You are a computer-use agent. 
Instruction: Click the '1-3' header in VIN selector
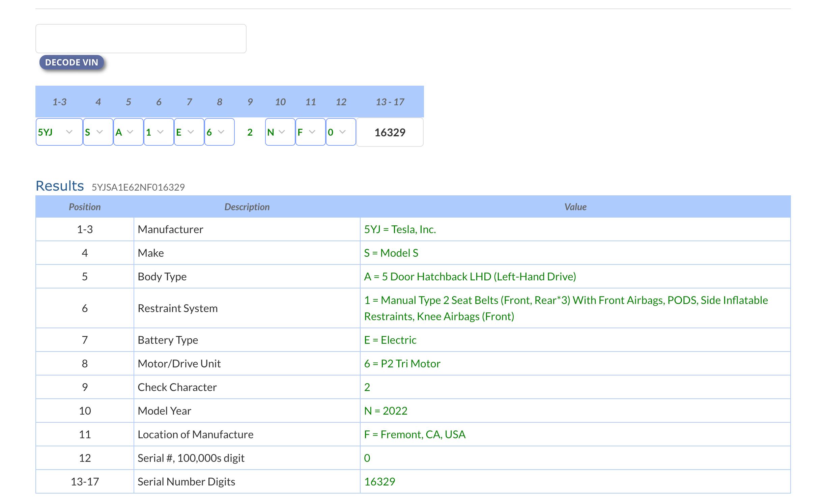[x=59, y=102]
